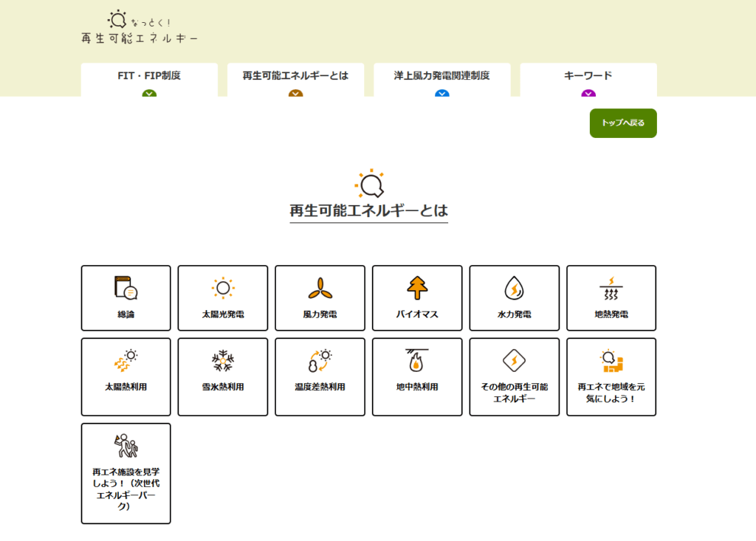Click the 総論 book icon

(126, 287)
